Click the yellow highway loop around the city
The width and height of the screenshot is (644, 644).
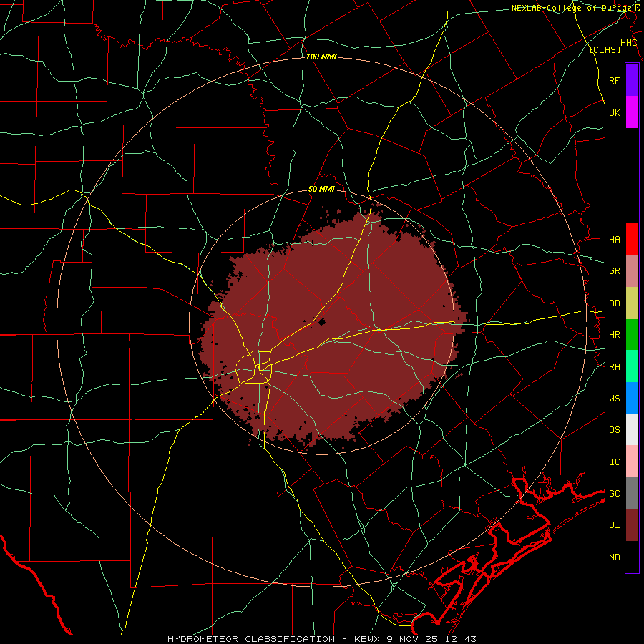(x=253, y=367)
